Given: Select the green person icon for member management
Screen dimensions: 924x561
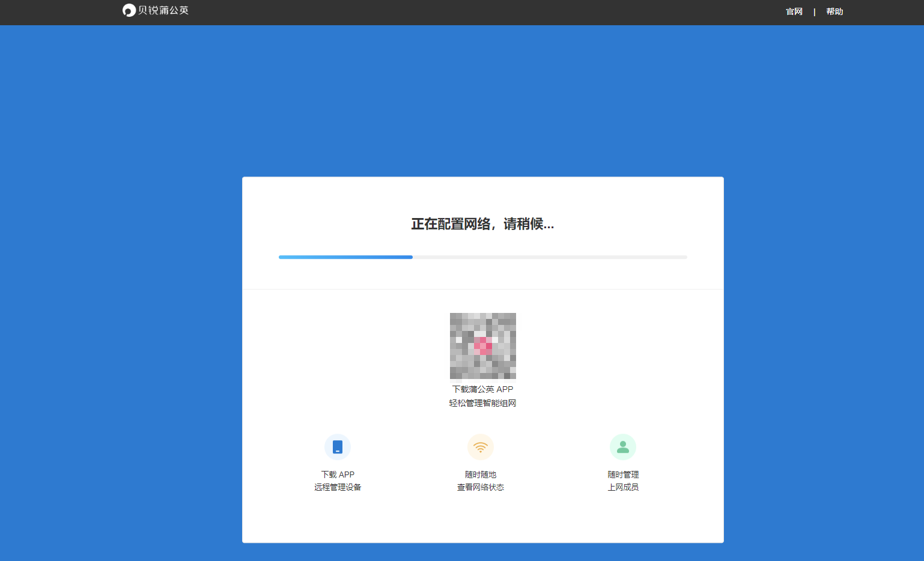Looking at the screenshot, I should (623, 447).
